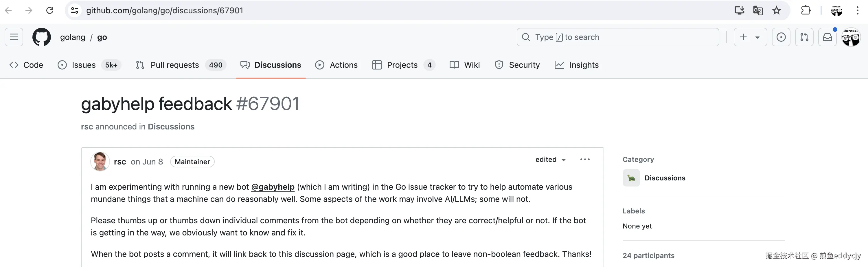
Task: Reload the page with refresh icon
Action: tap(50, 10)
